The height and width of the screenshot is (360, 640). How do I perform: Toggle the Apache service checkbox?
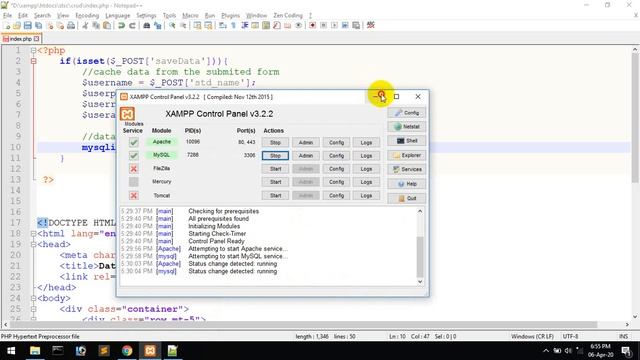(133, 142)
